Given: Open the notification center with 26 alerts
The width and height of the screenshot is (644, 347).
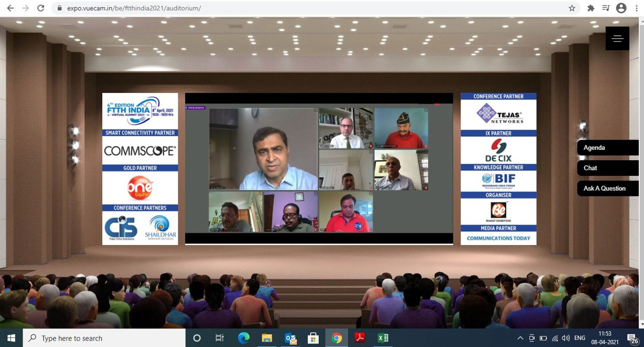Looking at the screenshot, I should click(x=632, y=338).
